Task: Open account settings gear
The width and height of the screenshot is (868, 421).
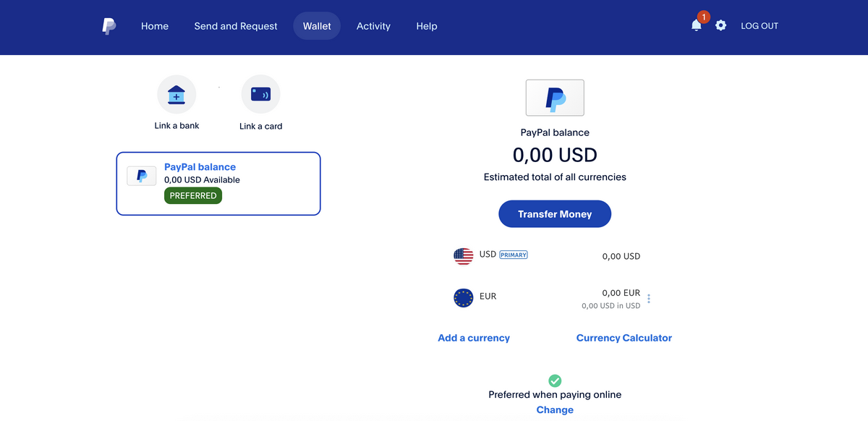Action: (x=720, y=26)
